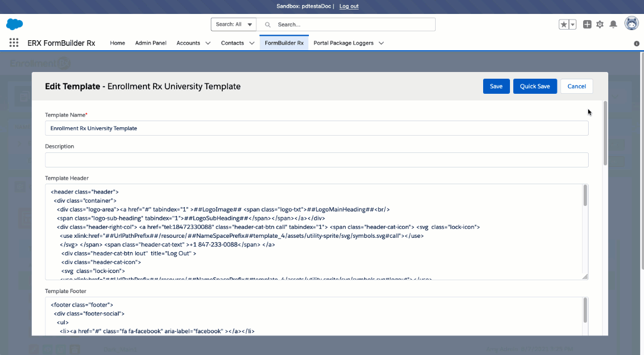Image resolution: width=644 pixels, height=355 pixels.
Task: Expand the Portal Package Loggers chevron
Action: 381,43
